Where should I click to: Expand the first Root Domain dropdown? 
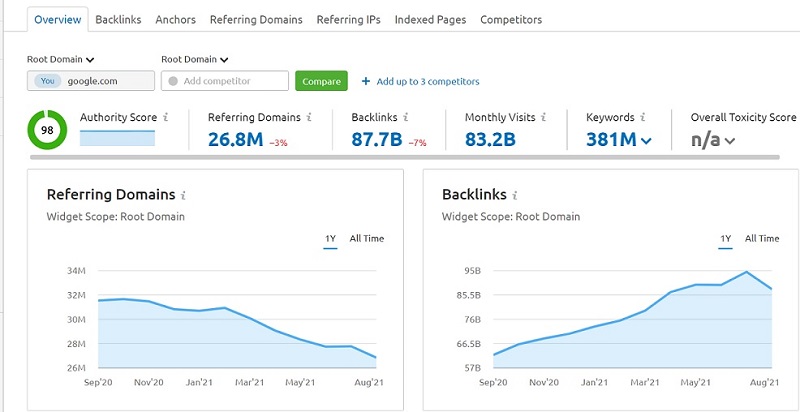(x=61, y=59)
